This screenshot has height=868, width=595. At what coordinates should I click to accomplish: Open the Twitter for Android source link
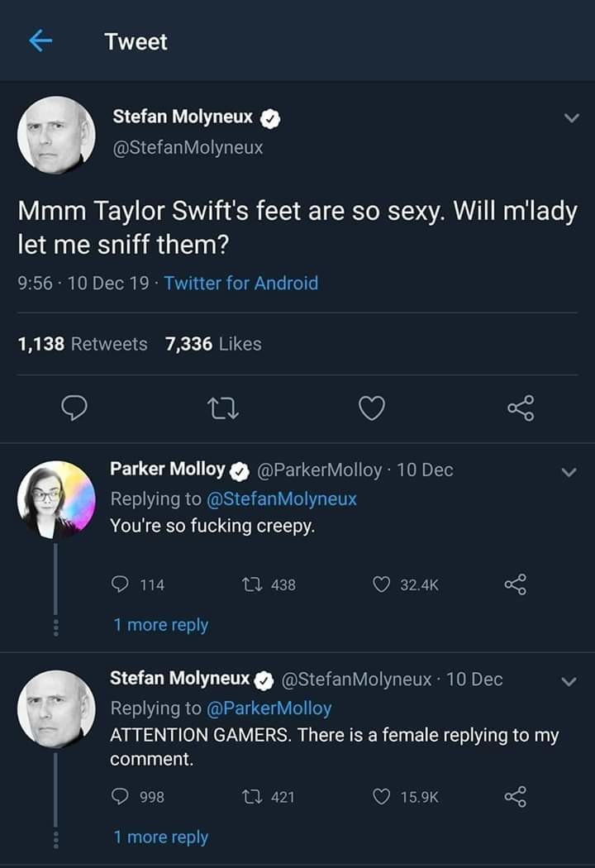pyautogui.click(x=240, y=283)
